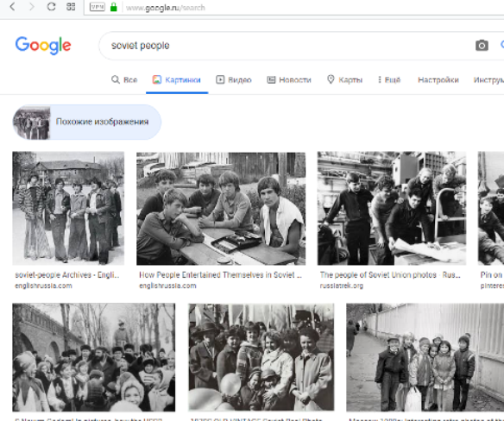Open factory workers reading plans photo
Screen dimensions: 504x421
[x=392, y=208]
